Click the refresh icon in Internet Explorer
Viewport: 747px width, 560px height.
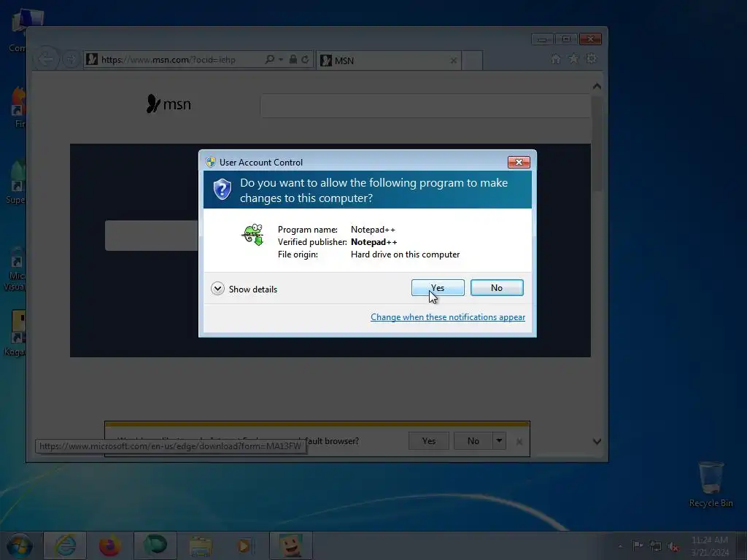point(305,59)
